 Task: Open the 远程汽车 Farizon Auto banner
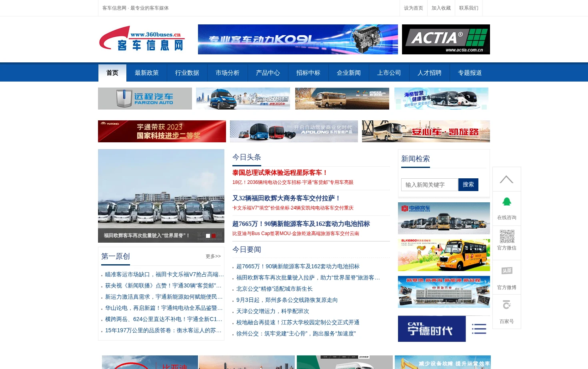145,98
